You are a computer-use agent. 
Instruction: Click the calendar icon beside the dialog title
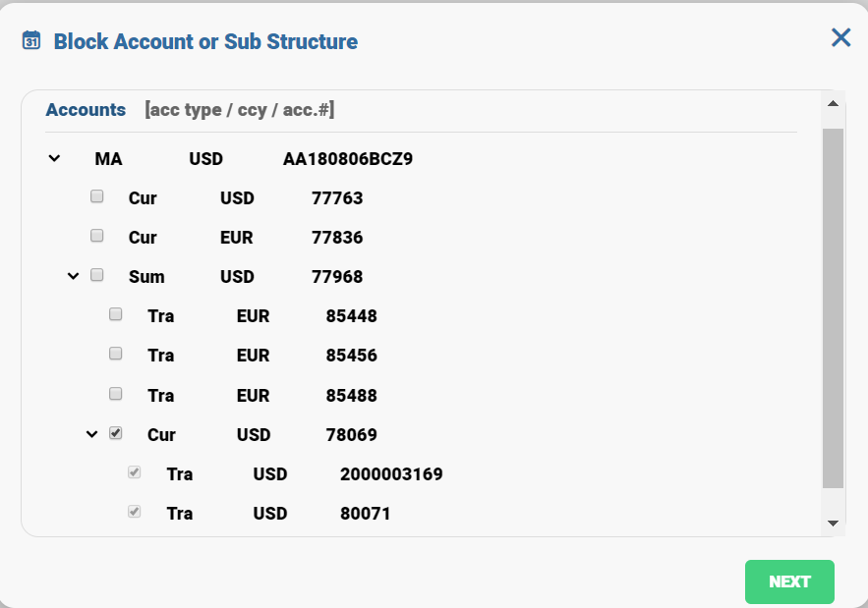coord(31,40)
